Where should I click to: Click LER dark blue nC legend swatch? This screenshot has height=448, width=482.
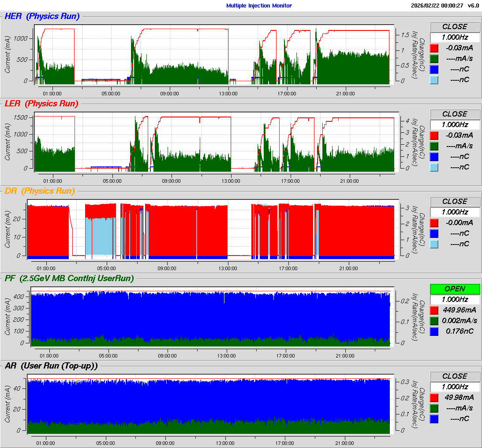[x=434, y=156]
